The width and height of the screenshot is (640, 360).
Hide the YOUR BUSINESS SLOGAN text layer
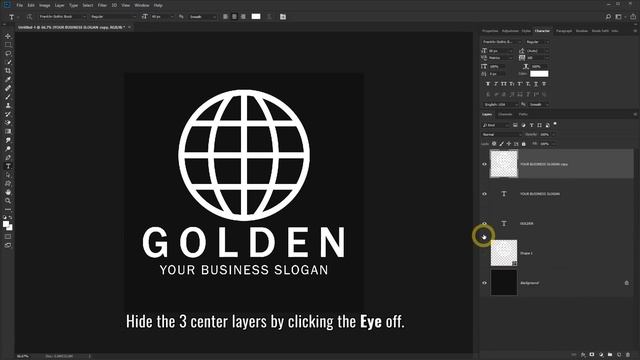pos(484,194)
